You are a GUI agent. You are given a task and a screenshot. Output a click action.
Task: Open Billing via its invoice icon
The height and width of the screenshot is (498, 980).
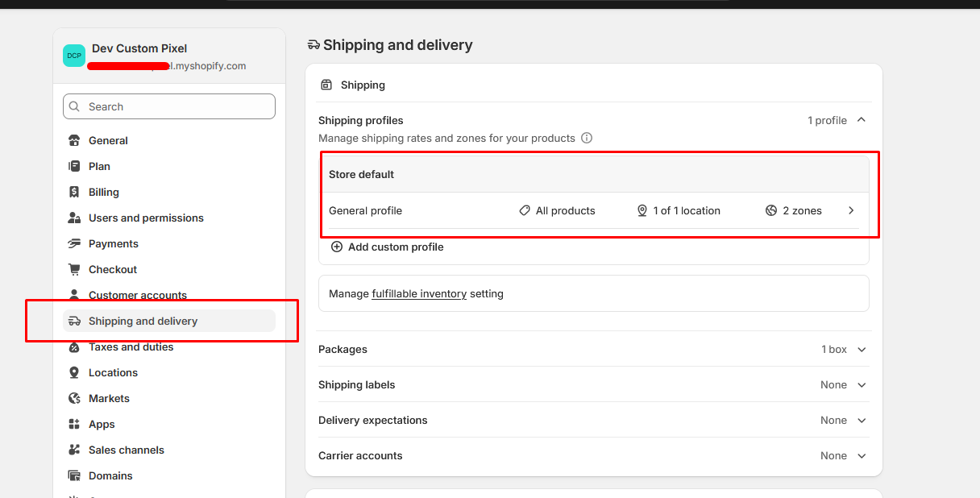pos(73,192)
